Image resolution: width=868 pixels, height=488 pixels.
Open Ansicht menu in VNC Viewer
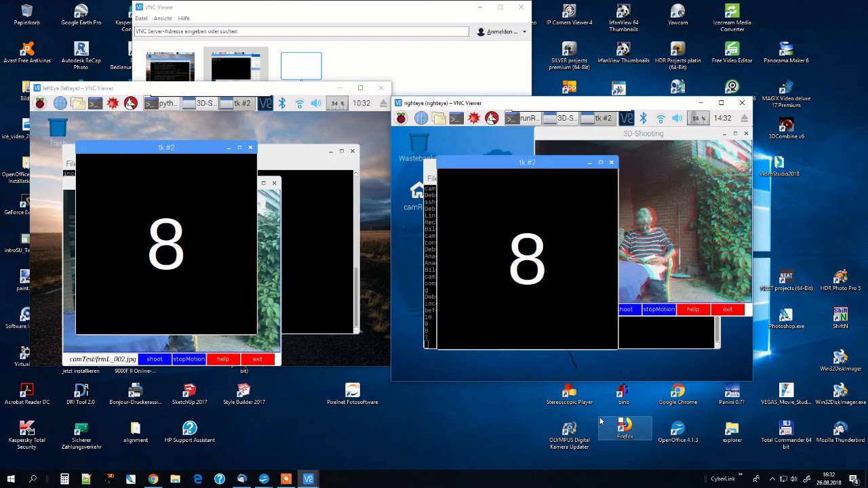tap(163, 18)
